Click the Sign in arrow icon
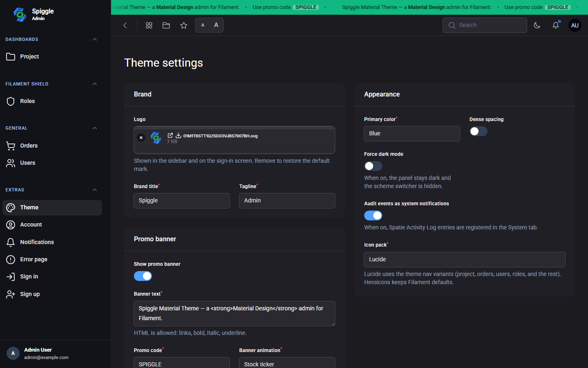This screenshot has height=368, width=588. click(x=11, y=276)
